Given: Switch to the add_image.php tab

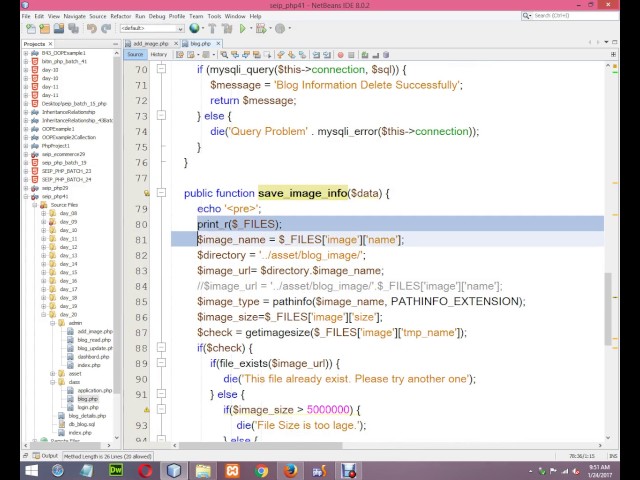Looking at the screenshot, I should (x=151, y=43).
